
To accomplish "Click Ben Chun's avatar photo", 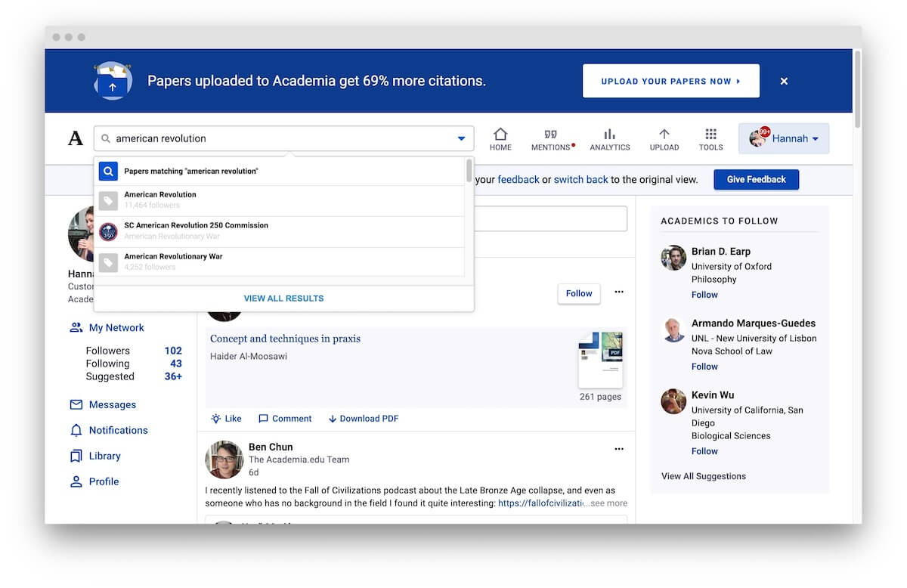I will point(224,460).
